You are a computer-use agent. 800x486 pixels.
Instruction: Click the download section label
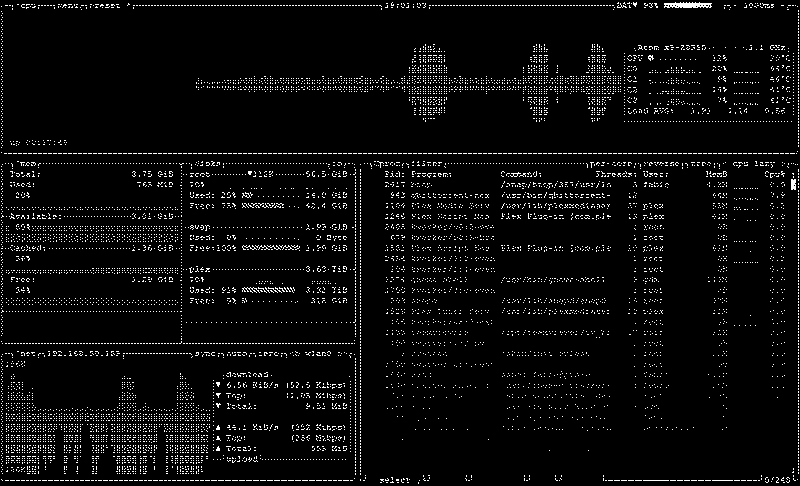pos(249,374)
